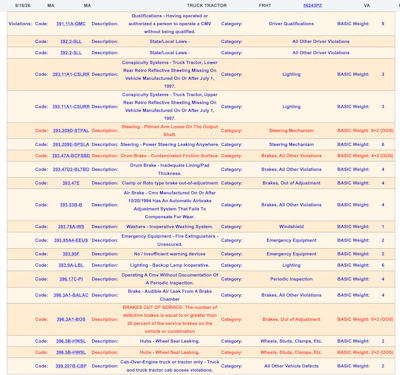
Task: Open the 393.11A1-CSURR code link
Action: (71, 107)
